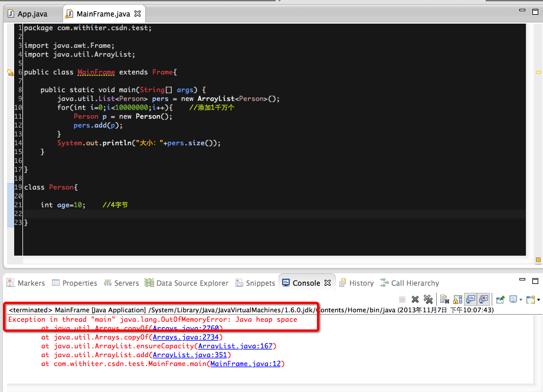Switch to the Servers view tab

121,283
